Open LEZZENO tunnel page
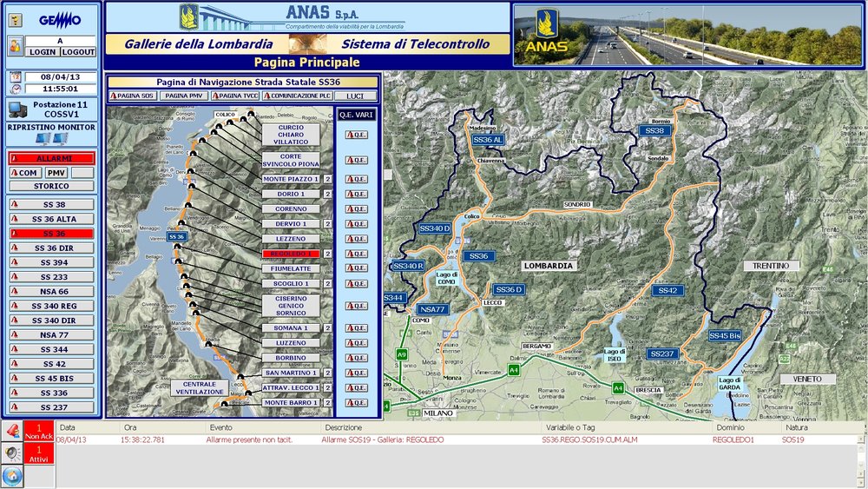Screen dimensions: 868x489 [291, 239]
